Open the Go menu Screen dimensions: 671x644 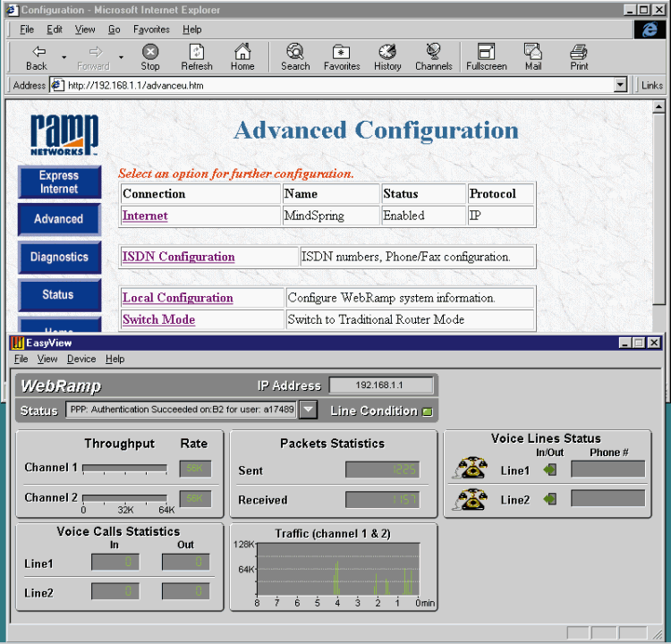[x=114, y=30]
